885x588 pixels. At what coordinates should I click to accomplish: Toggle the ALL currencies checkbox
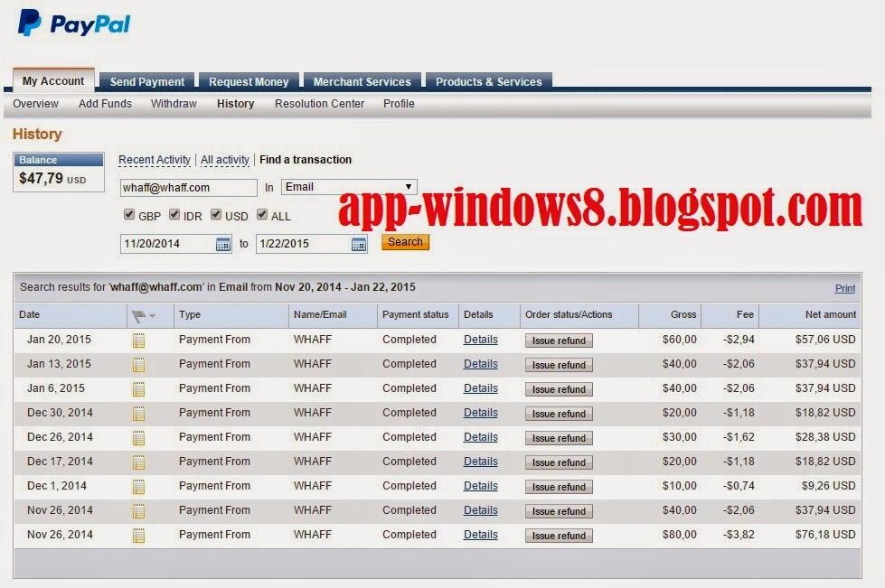(262, 215)
